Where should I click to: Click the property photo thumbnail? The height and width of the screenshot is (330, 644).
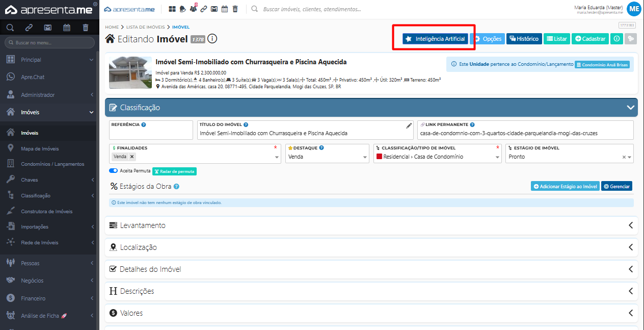[x=130, y=72]
